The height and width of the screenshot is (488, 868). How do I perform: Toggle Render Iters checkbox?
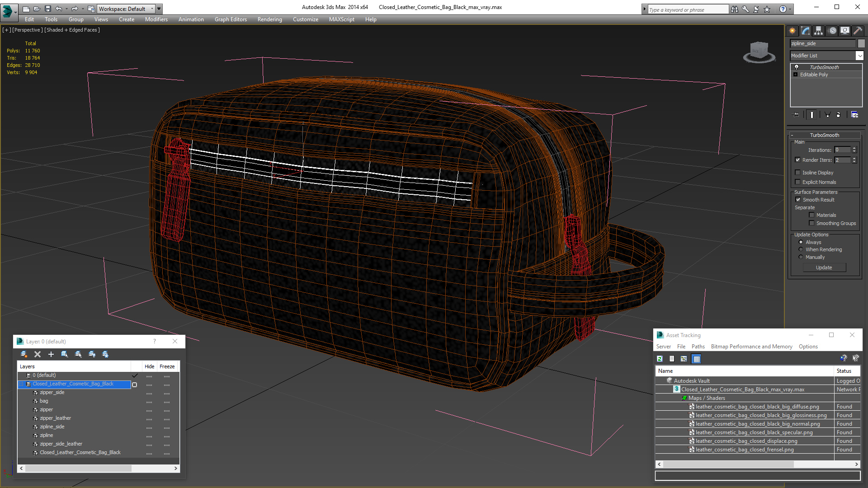[x=797, y=160]
